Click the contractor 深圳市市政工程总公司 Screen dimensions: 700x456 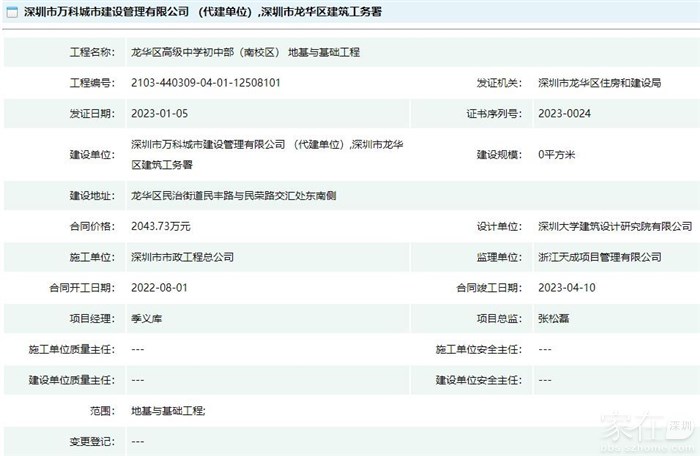pos(182,257)
